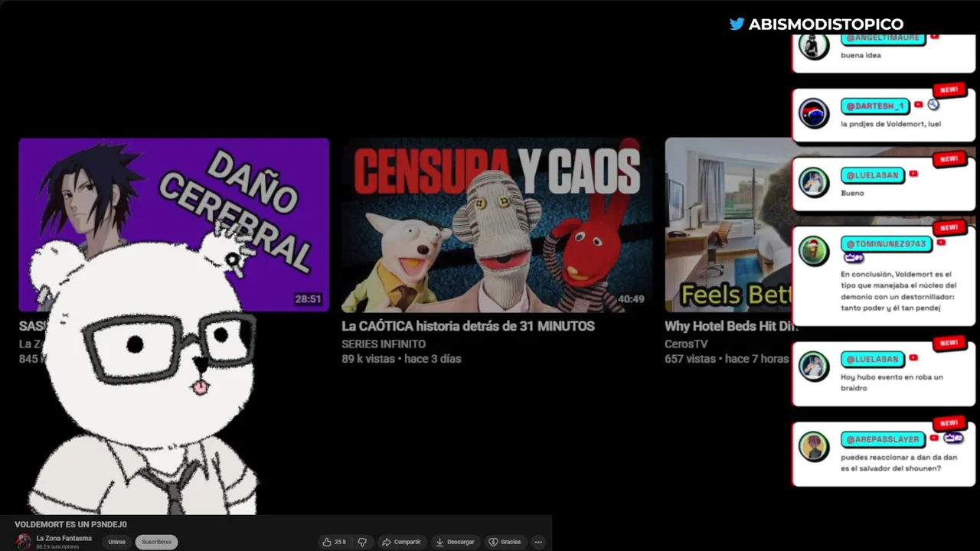Open the Feels Better hotel video thumbnail
980x551 pixels.
[x=728, y=224]
